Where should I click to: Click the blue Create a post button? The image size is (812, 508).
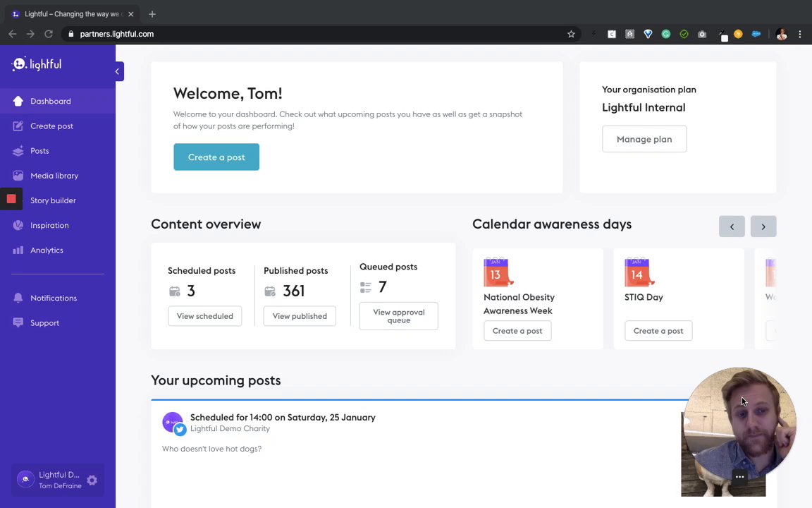click(x=216, y=157)
